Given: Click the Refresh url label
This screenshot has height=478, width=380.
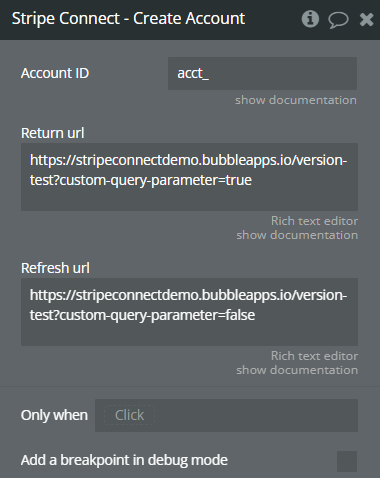Looking at the screenshot, I should point(55,268).
